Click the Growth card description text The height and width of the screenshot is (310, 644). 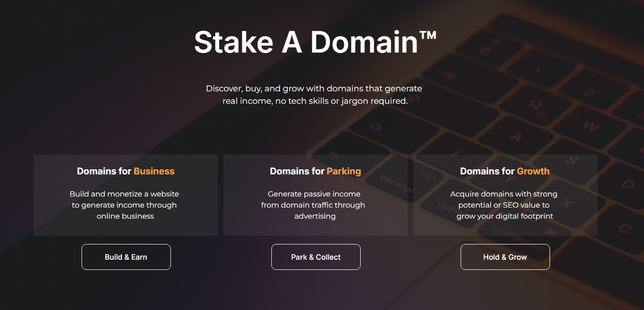(504, 205)
